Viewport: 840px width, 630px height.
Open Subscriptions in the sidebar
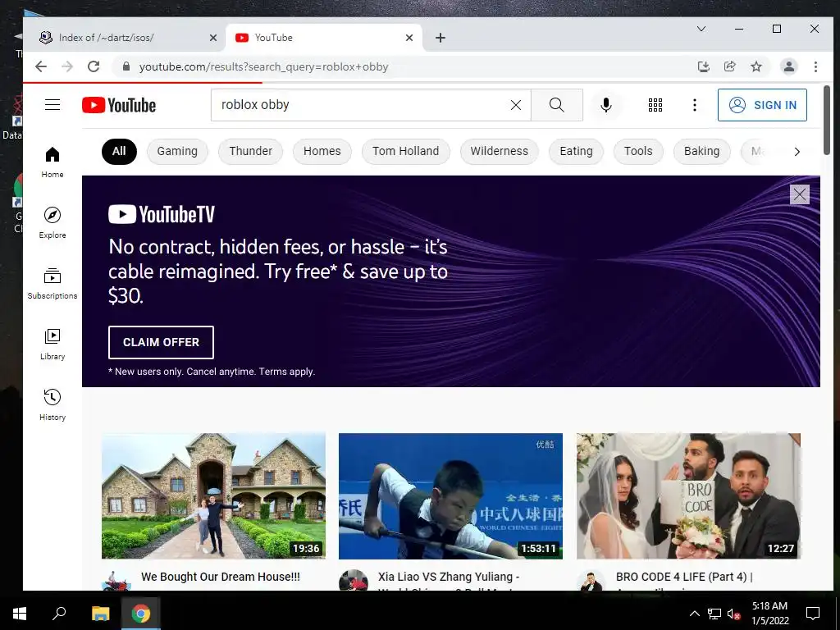point(52,284)
